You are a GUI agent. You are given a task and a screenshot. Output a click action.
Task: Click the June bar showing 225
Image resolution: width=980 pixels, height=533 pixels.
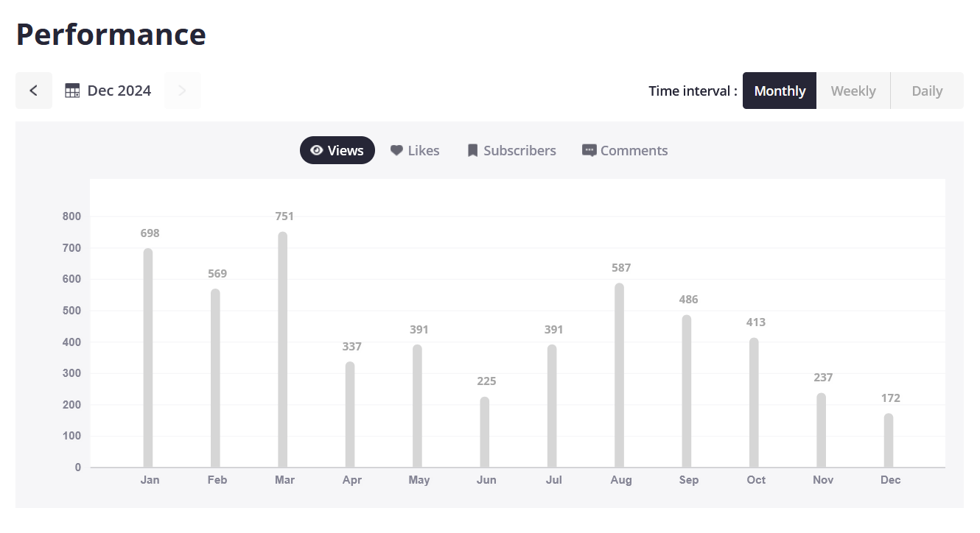coord(485,432)
